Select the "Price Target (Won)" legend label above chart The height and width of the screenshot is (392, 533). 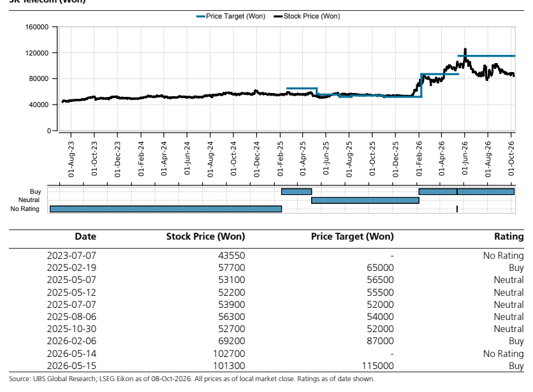click(x=235, y=17)
